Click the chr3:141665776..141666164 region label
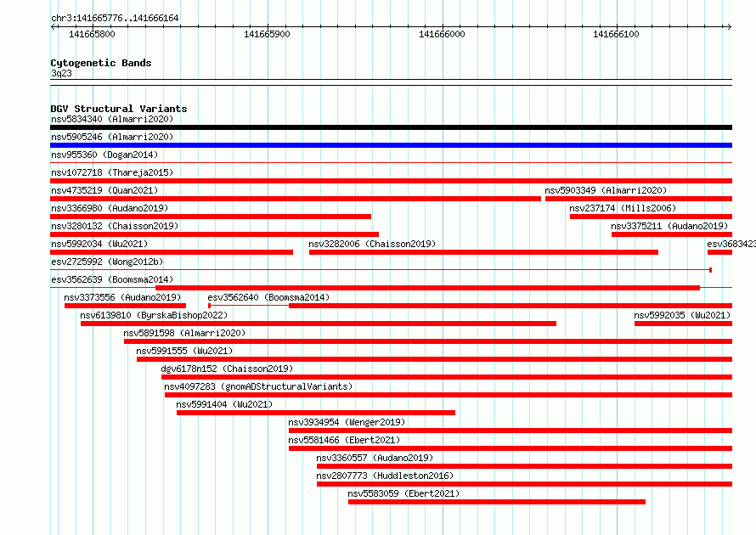756x535 pixels. [x=115, y=18]
